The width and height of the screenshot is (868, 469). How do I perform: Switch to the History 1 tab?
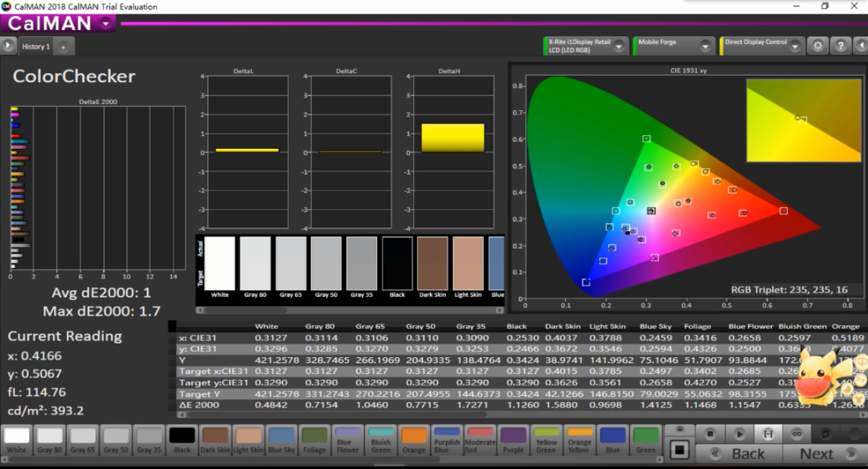point(35,47)
